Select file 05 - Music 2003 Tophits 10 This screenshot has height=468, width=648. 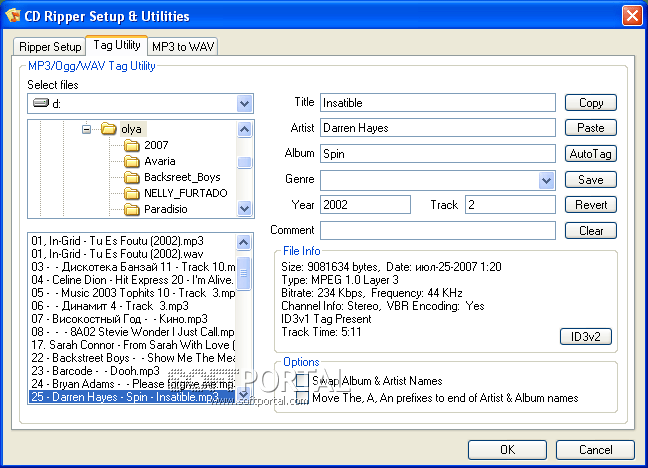point(133,293)
